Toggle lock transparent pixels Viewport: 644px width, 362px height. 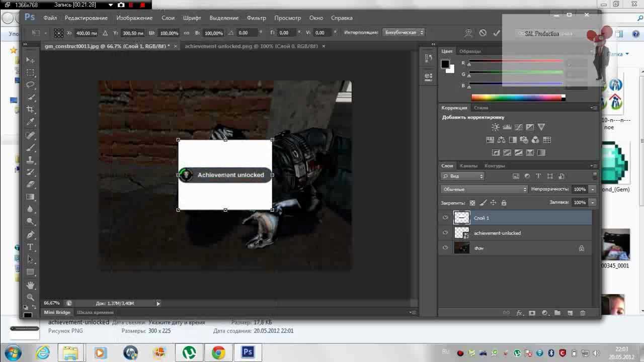click(x=472, y=203)
